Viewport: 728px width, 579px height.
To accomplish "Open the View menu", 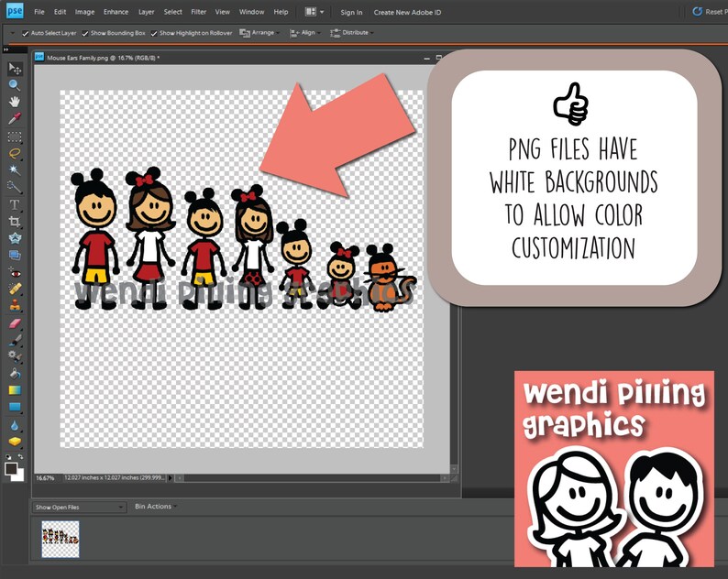I will point(223,12).
